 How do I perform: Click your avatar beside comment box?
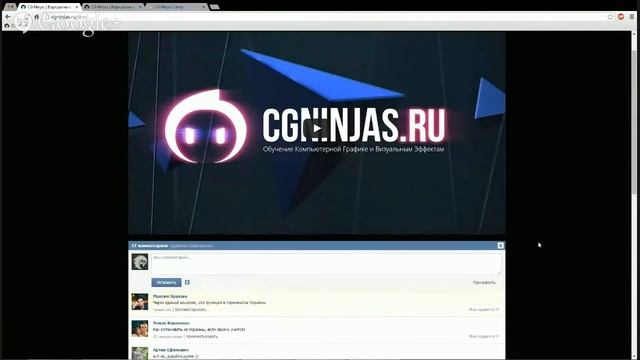140,262
